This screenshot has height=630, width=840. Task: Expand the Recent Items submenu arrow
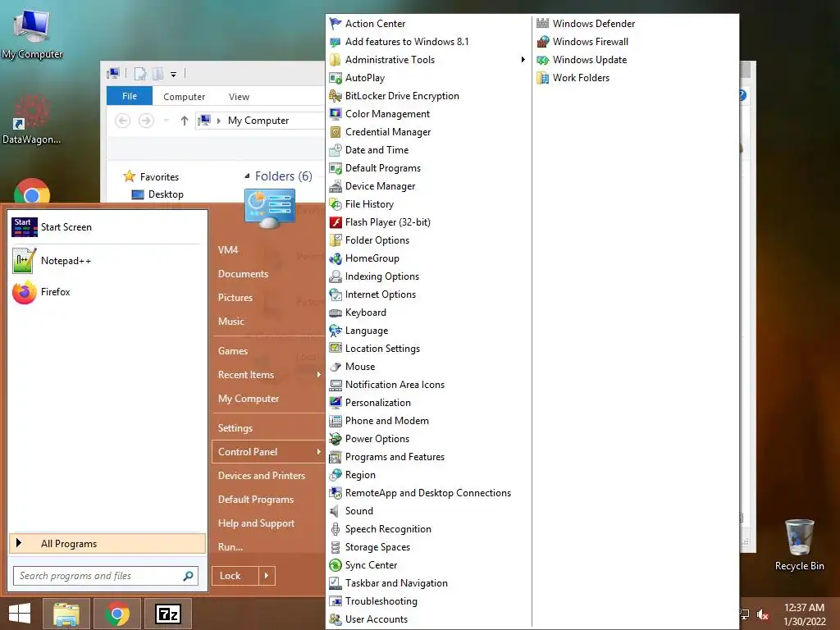point(319,374)
